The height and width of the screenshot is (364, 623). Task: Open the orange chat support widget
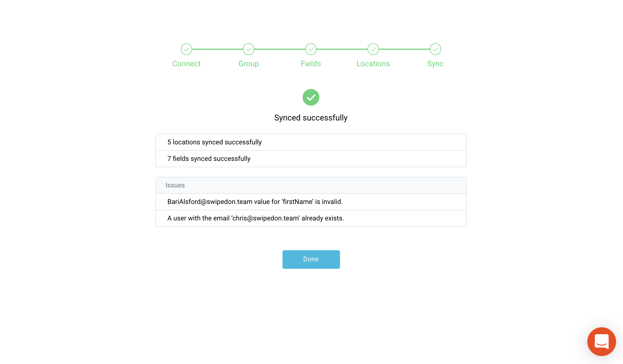pyautogui.click(x=602, y=342)
